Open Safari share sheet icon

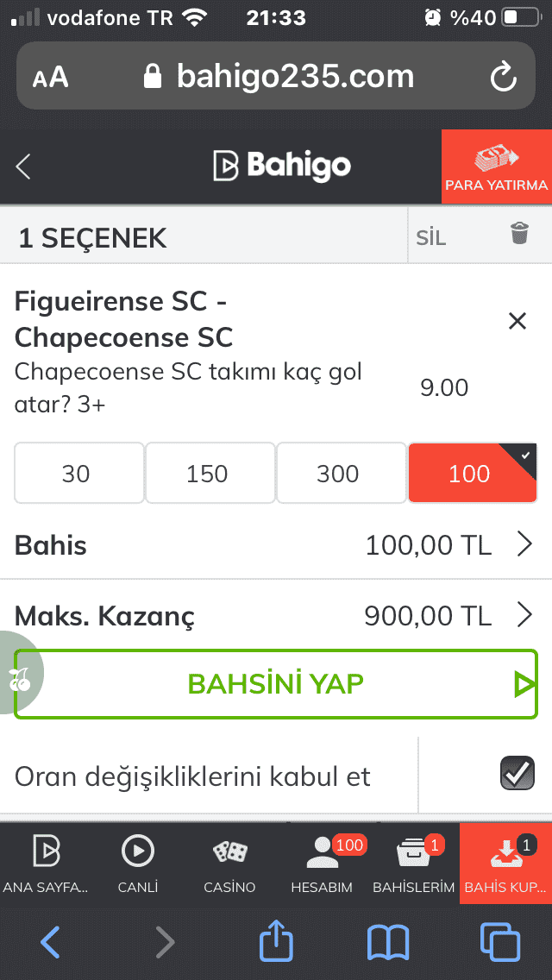276,942
